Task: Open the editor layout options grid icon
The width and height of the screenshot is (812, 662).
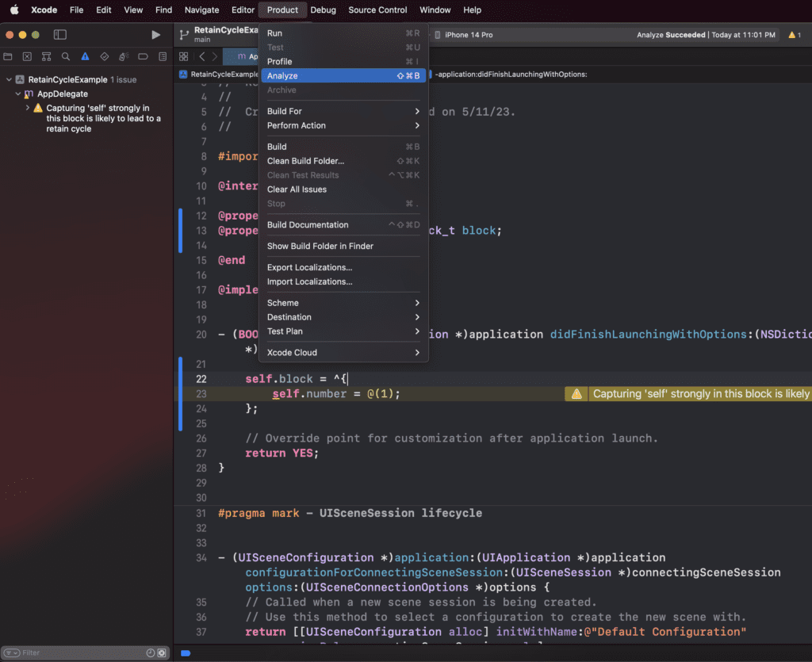Action: click(183, 56)
